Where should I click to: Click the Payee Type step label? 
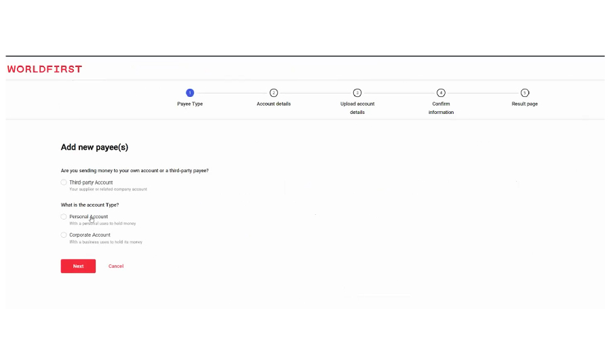tap(190, 104)
